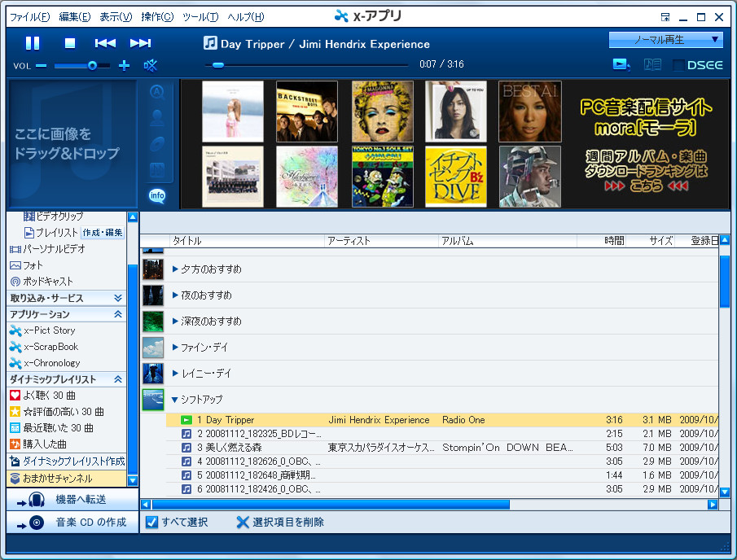Select パーソナルビデオ in the sidebar

coord(47,249)
